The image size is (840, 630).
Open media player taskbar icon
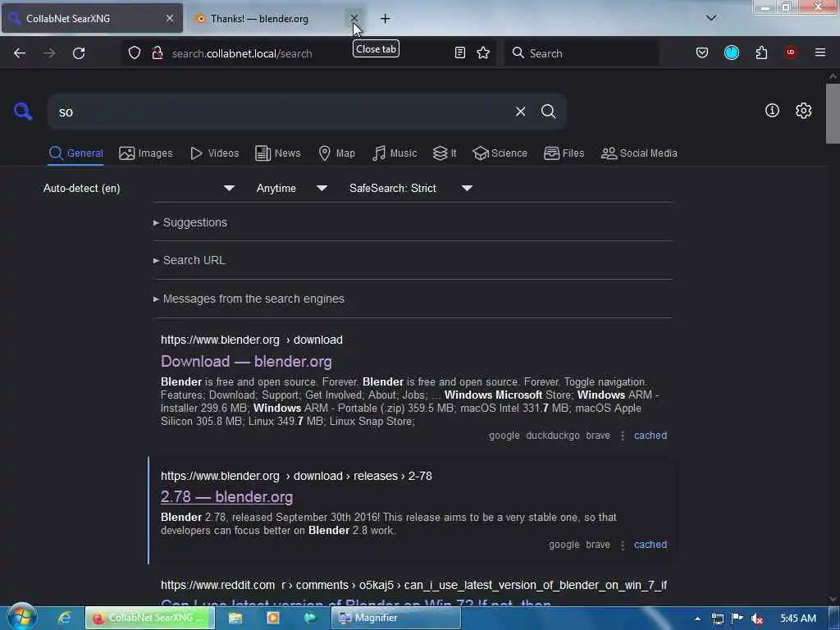click(272, 618)
